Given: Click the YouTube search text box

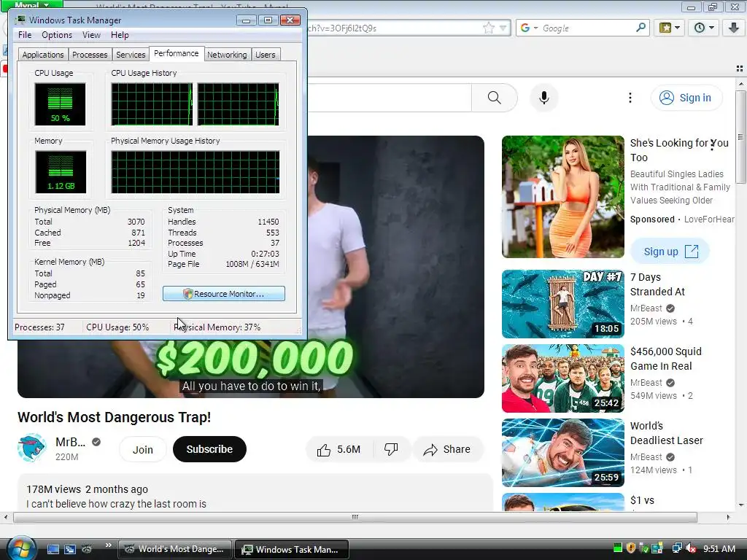Looking at the screenshot, I should [390, 98].
